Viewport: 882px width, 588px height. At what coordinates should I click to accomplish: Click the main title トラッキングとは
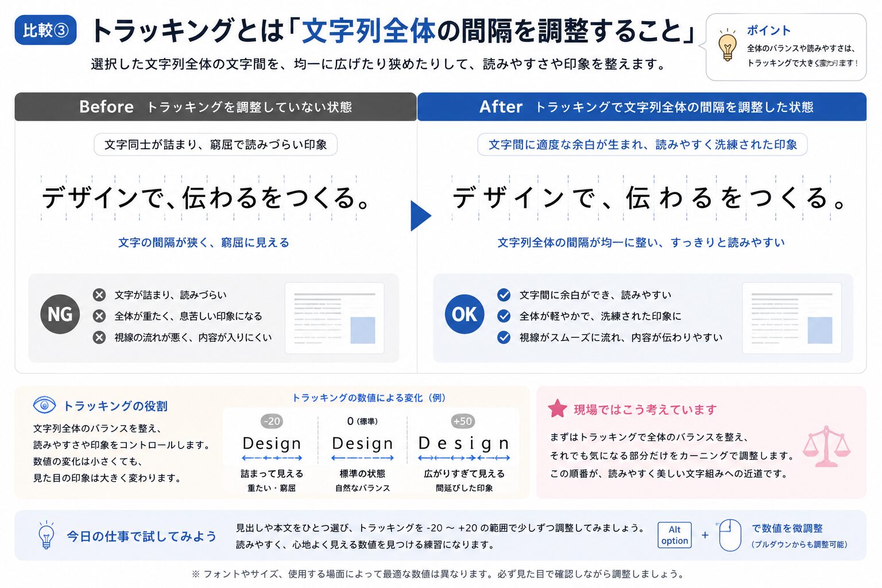(x=393, y=31)
